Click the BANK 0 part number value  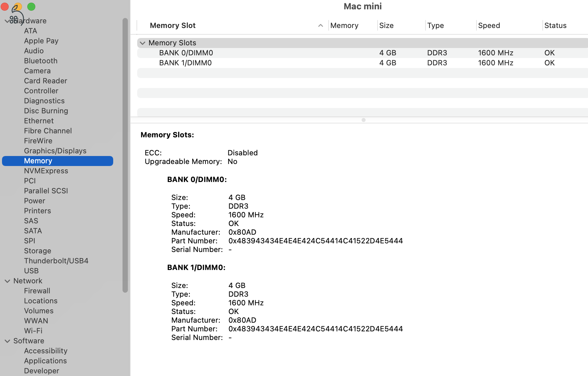[316, 241]
